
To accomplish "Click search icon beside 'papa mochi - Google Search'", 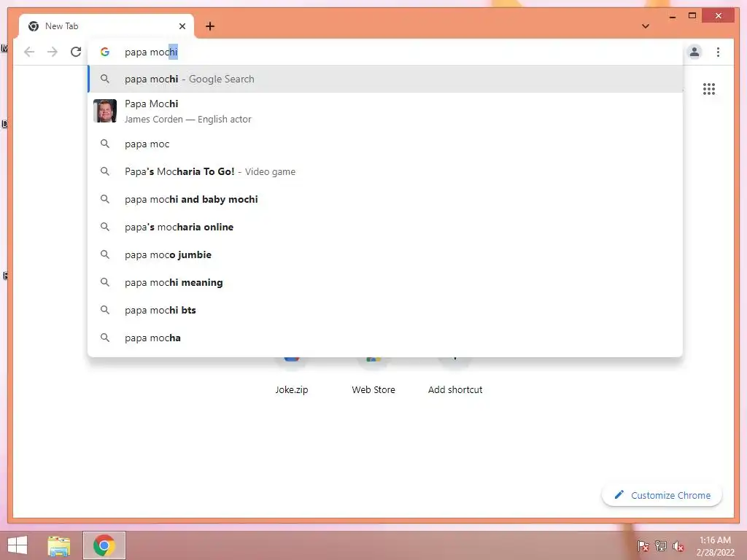I will pyautogui.click(x=105, y=79).
